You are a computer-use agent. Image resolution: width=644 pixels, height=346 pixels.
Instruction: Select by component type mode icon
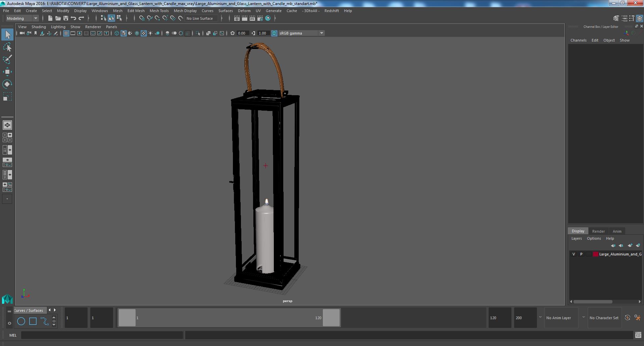[x=119, y=18]
